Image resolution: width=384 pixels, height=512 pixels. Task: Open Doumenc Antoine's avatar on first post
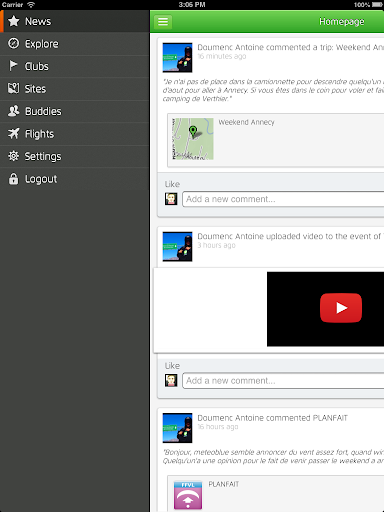[177, 57]
